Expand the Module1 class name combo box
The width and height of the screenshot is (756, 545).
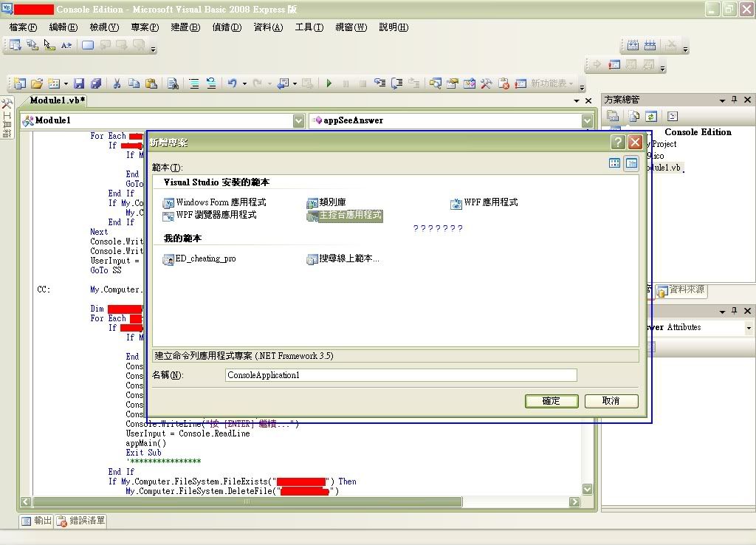(298, 120)
